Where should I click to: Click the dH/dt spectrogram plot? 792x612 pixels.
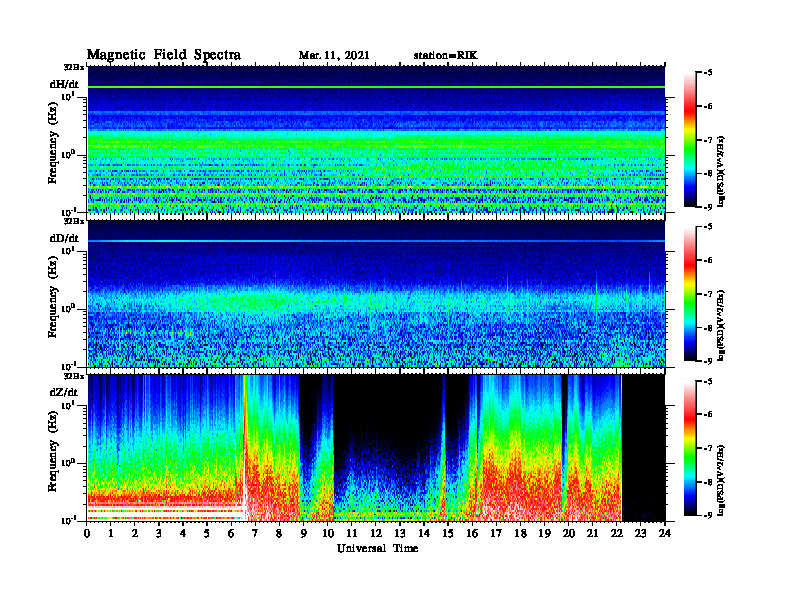(376, 139)
